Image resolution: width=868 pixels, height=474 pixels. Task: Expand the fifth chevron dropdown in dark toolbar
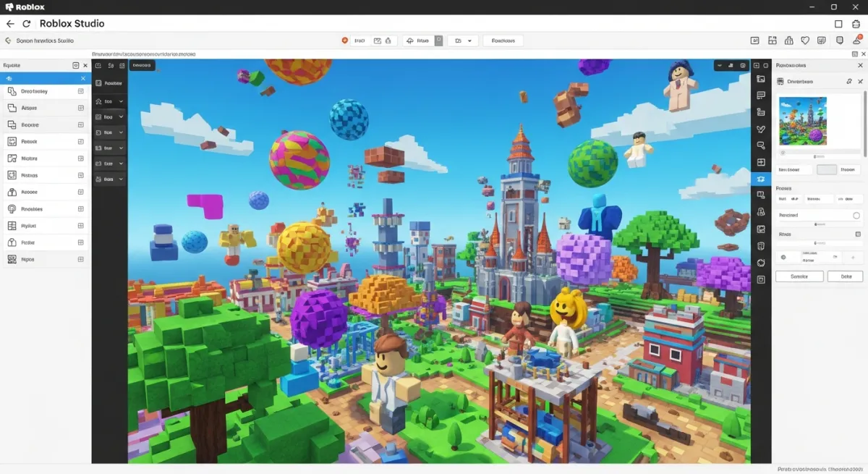[121, 164]
